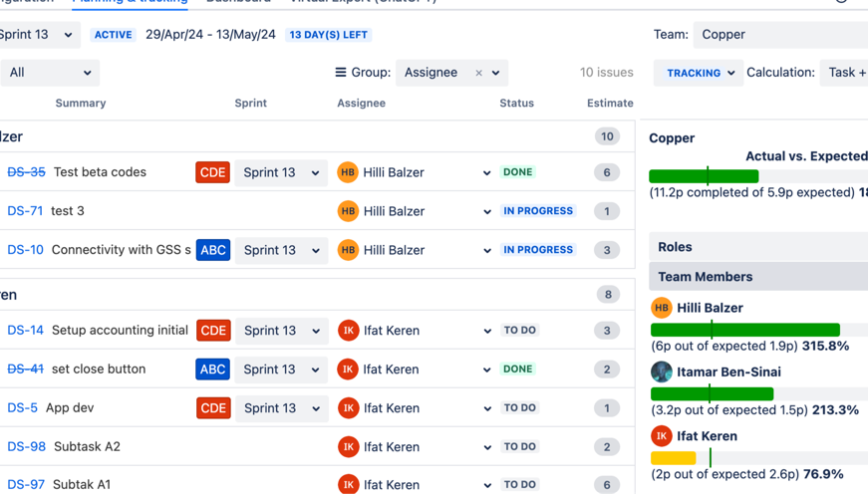Image resolution: width=868 pixels, height=494 pixels.
Task: Open the Team Copper dropdown
Action: click(x=780, y=34)
